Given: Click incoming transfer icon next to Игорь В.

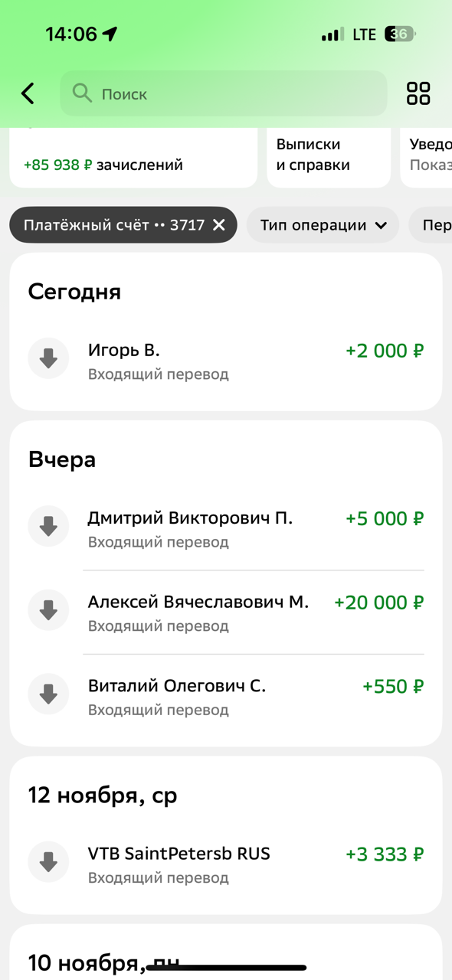Looking at the screenshot, I should (48, 358).
